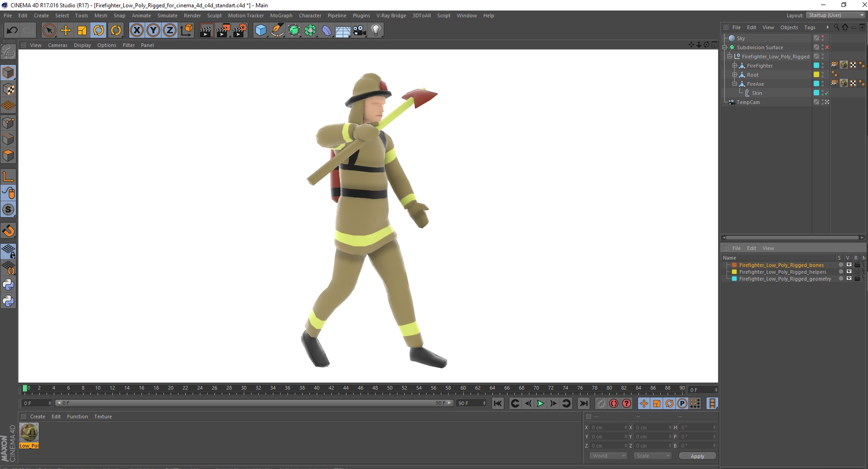This screenshot has height=469, width=868.
Task: Activate the Move tool
Action: pyautogui.click(x=66, y=31)
